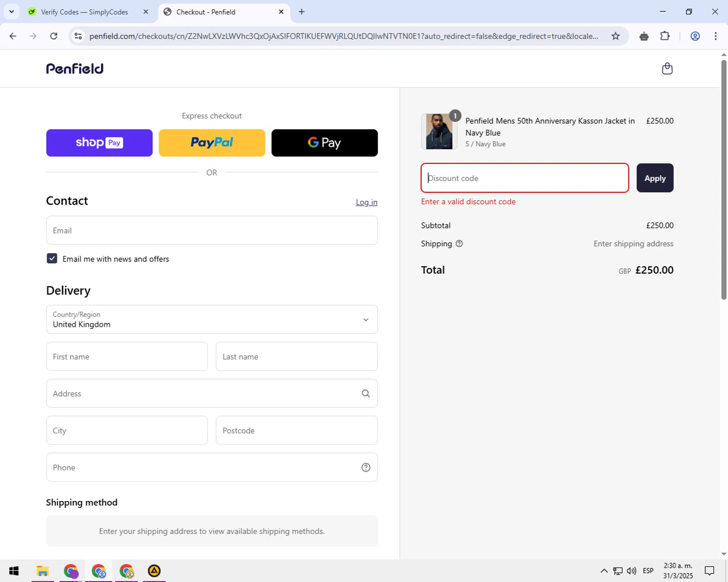This screenshot has width=728, height=582.
Task: Open the Windows Start menu
Action: tap(14, 571)
